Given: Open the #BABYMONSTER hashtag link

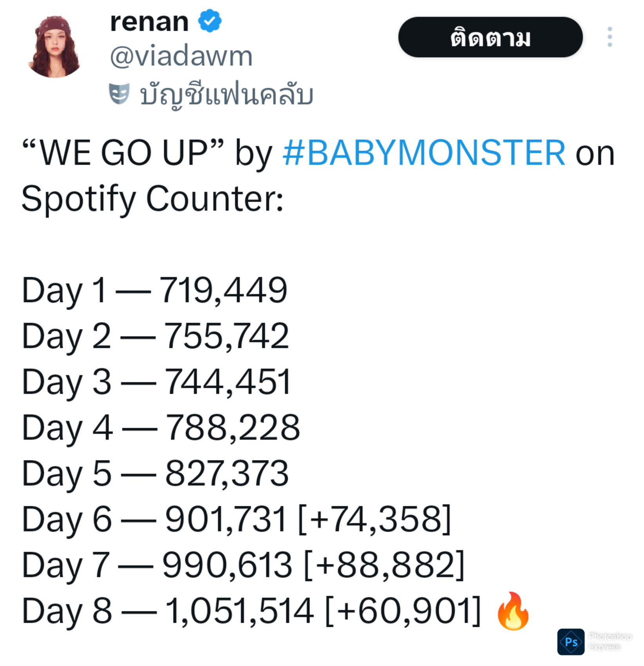Looking at the screenshot, I should tap(424, 153).
